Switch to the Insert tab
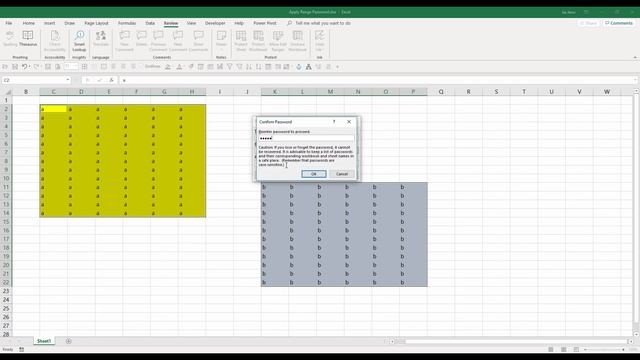This screenshot has height=360, width=640. click(49, 23)
